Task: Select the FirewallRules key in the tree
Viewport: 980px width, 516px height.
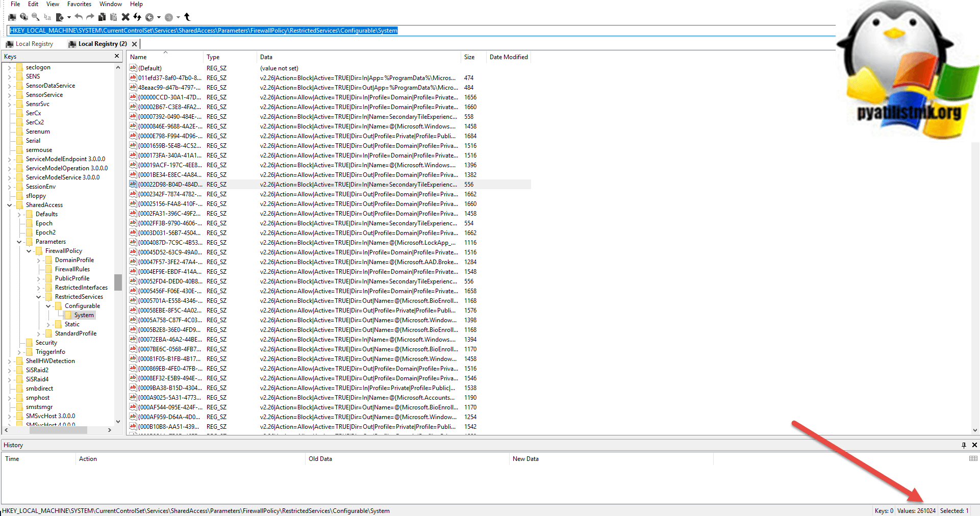Action: (72, 269)
